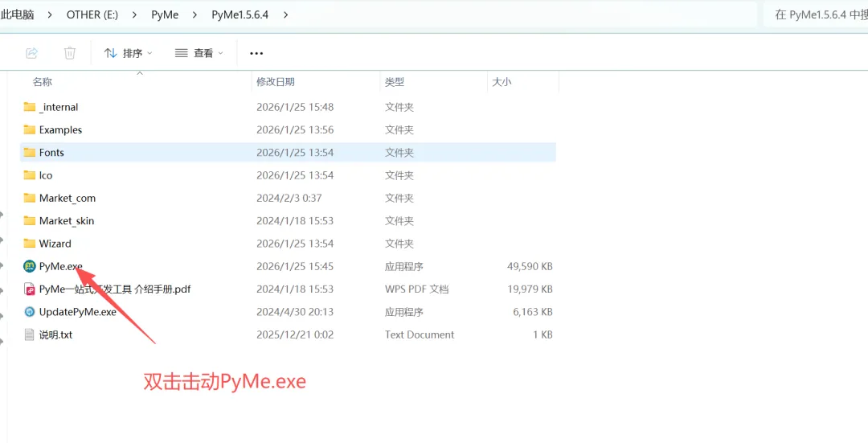Open the 排序 sort dropdown
868x443 pixels.
point(129,53)
